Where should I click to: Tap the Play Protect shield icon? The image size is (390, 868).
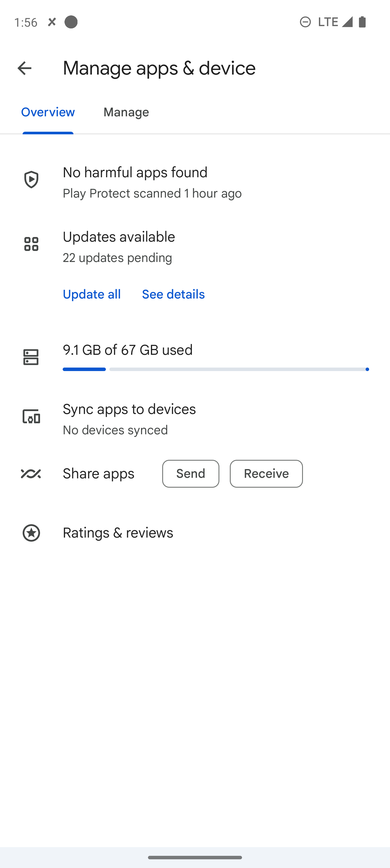[x=31, y=180]
